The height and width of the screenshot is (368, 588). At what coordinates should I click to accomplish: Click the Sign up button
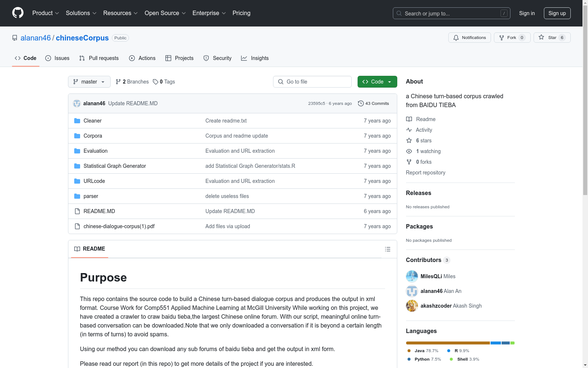click(x=557, y=13)
